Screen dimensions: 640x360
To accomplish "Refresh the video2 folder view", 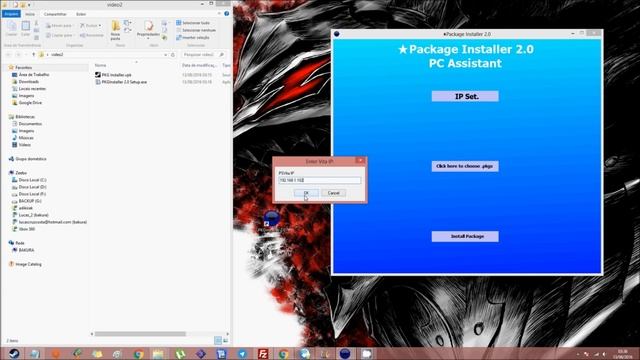I will click(x=173, y=54).
